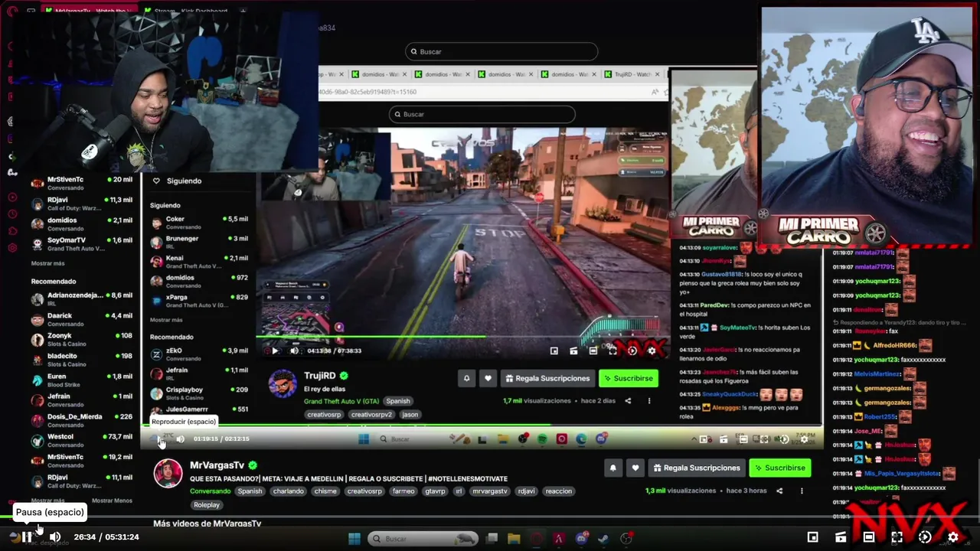Image resolution: width=980 pixels, height=551 pixels.
Task: Open Dosis_De_Mierda channel
Action: (82, 420)
